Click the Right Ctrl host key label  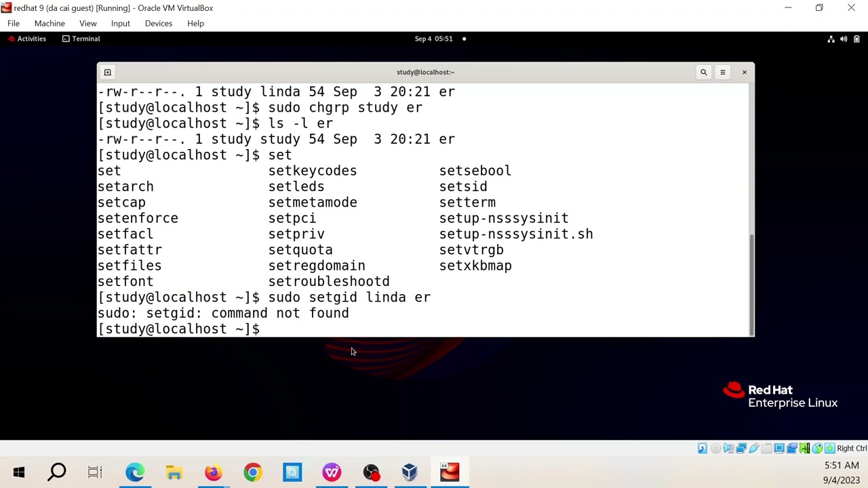coord(852,448)
